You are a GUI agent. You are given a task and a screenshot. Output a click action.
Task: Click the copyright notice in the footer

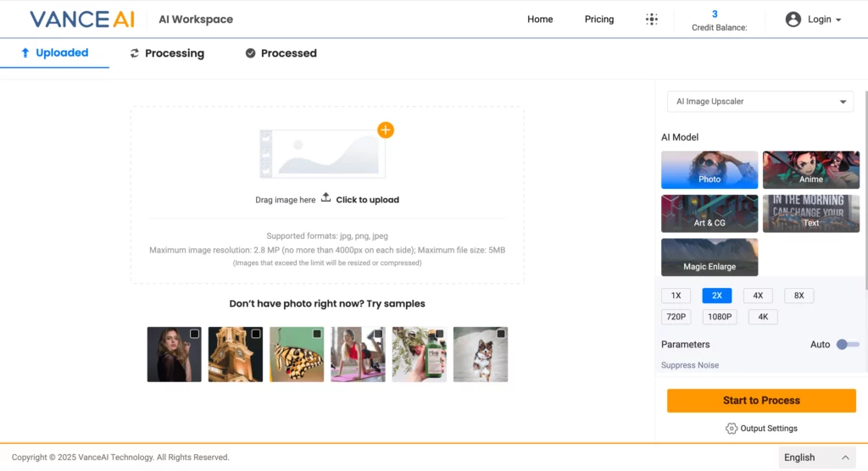click(120, 457)
